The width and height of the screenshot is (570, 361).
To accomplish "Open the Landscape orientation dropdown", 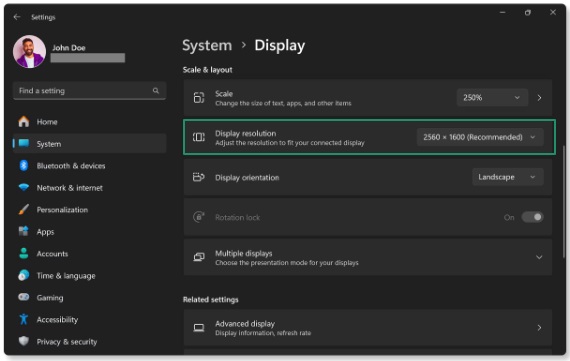I will (x=508, y=177).
